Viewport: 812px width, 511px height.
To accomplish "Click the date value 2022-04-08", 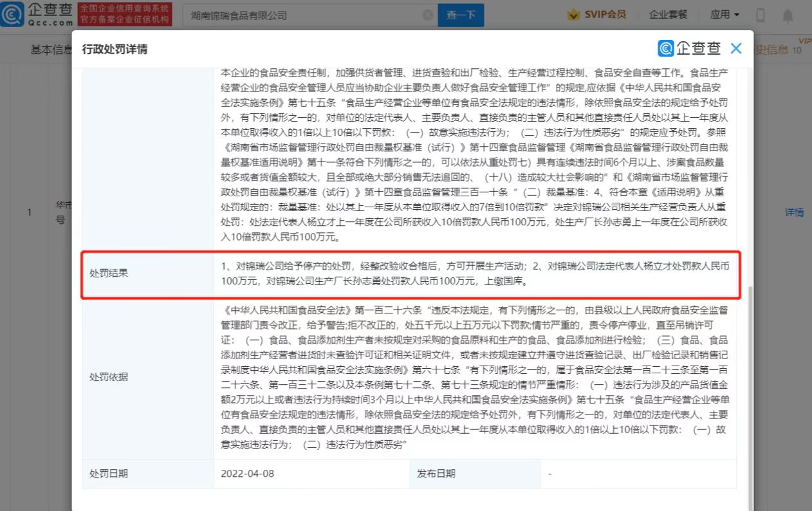I will pos(247,474).
